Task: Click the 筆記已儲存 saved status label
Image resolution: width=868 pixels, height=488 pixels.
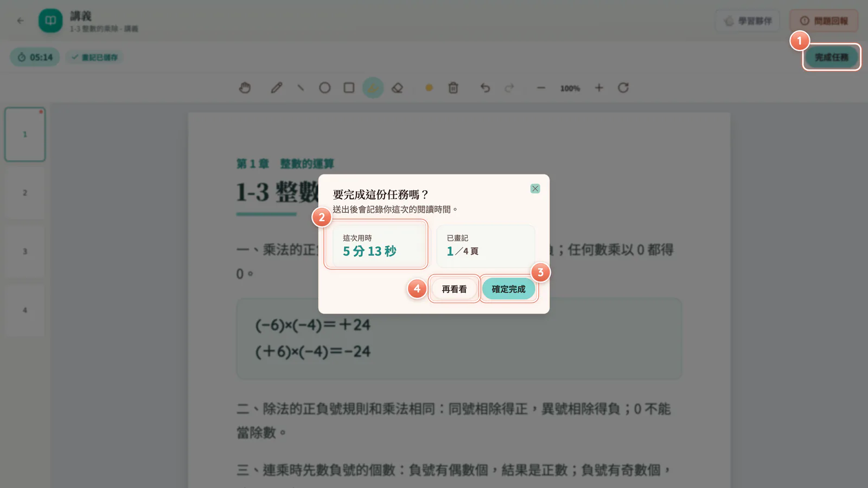Action: [x=94, y=57]
